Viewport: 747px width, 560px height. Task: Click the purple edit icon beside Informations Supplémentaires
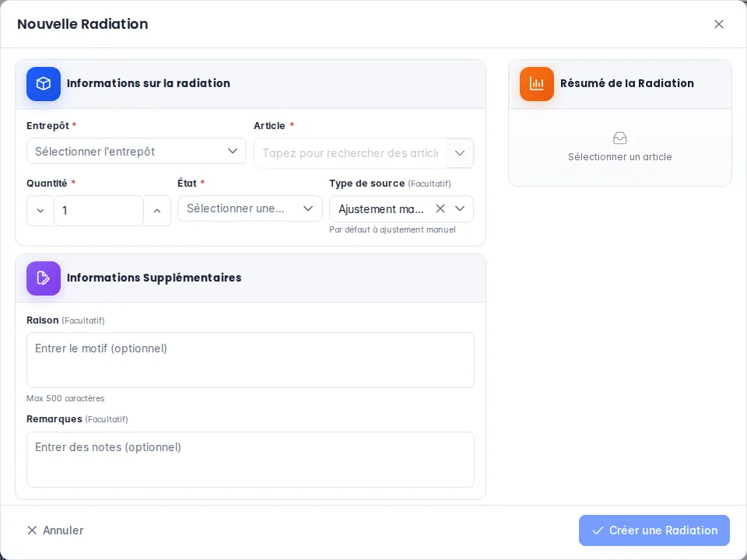coord(44,278)
